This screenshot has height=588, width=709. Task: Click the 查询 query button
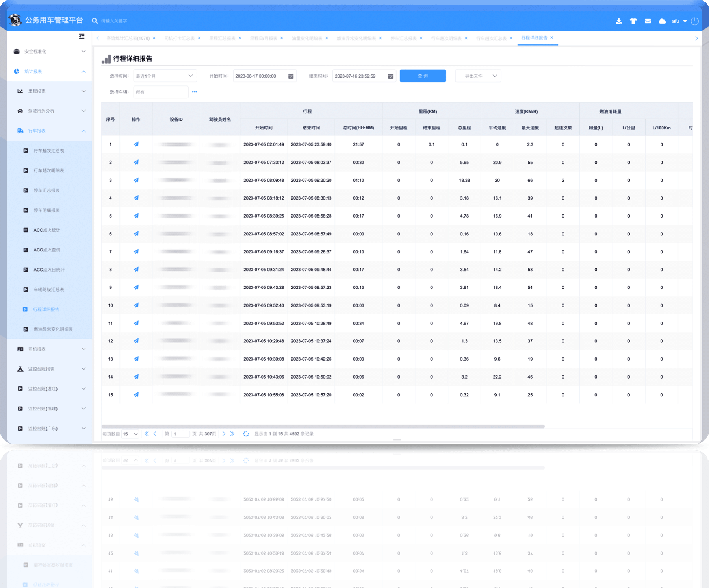[423, 76]
